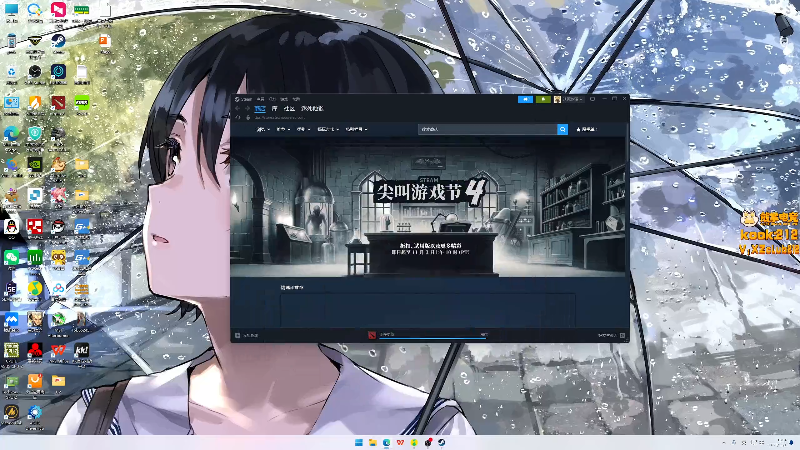Open the KK! desktop shortcut
Screen dimensions: 800x450
click(82, 351)
